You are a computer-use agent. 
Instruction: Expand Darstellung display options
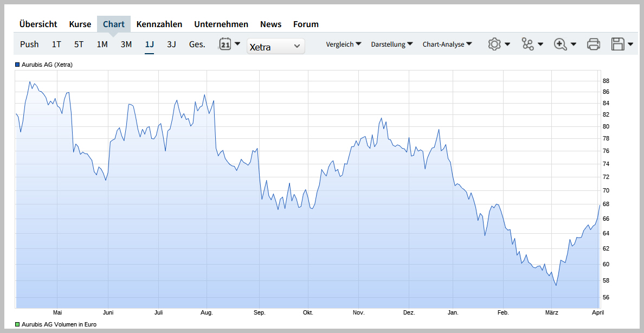point(391,44)
